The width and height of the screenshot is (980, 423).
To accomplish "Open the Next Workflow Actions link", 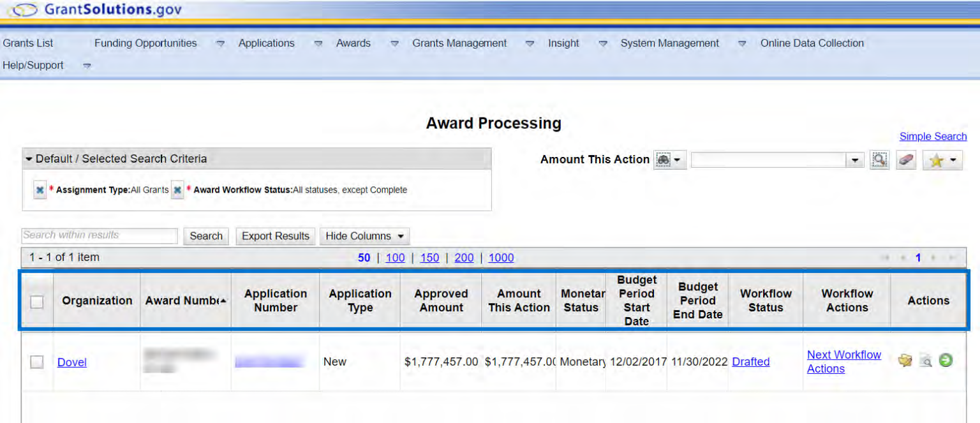I will coord(843,362).
